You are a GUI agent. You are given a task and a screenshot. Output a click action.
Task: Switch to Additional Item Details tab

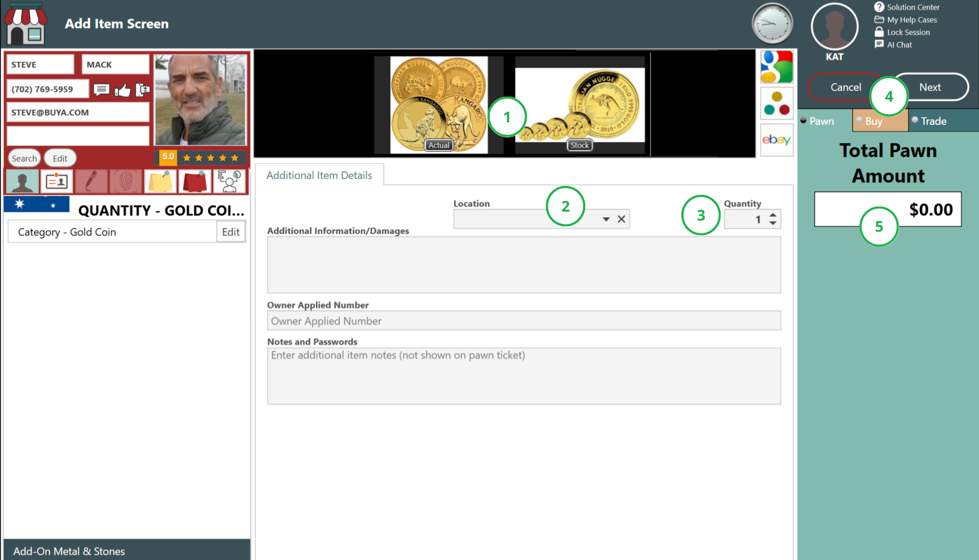click(319, 175)
